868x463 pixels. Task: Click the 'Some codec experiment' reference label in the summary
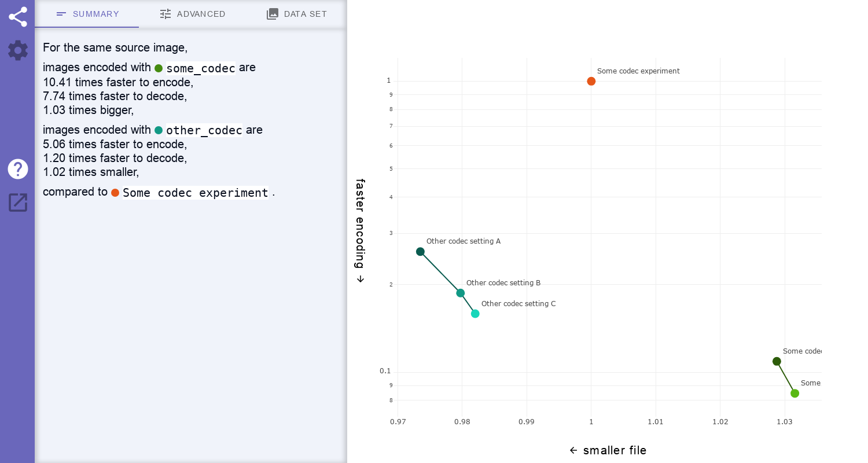(196, 193)
